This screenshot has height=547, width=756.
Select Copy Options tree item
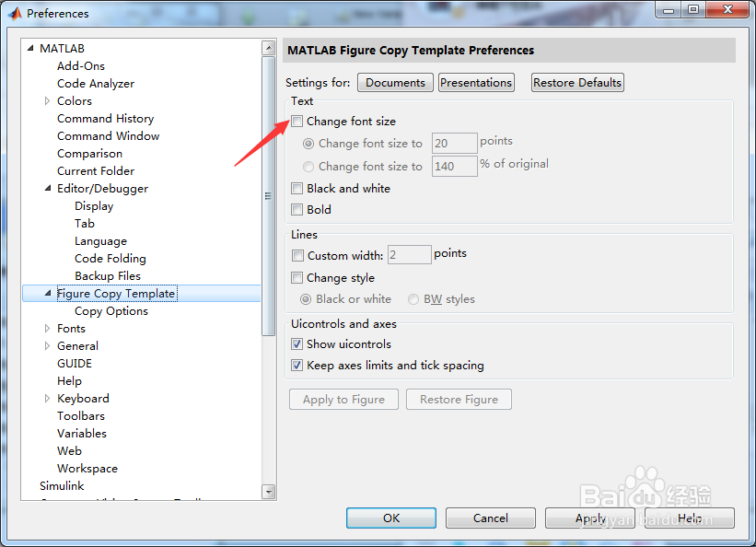[x=110, y=311]
